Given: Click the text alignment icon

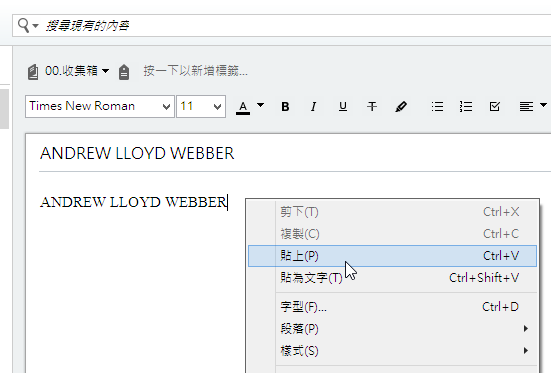Looking at the screenshot, I should 526,107.
